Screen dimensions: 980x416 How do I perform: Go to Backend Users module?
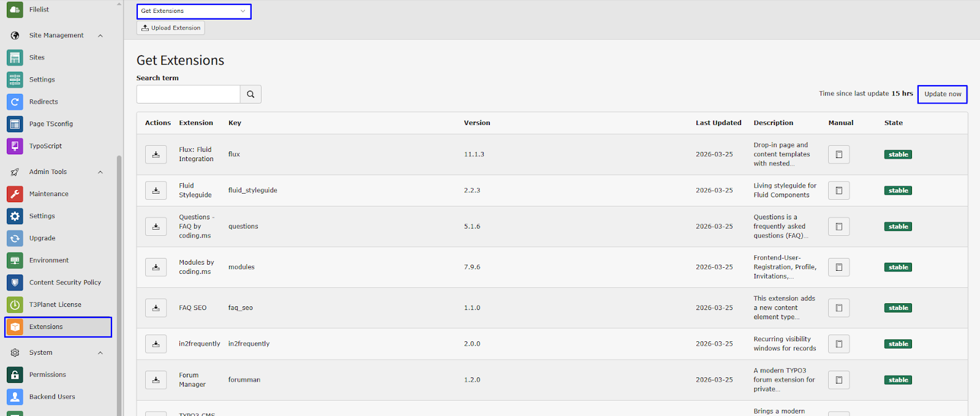pos(52,397)
